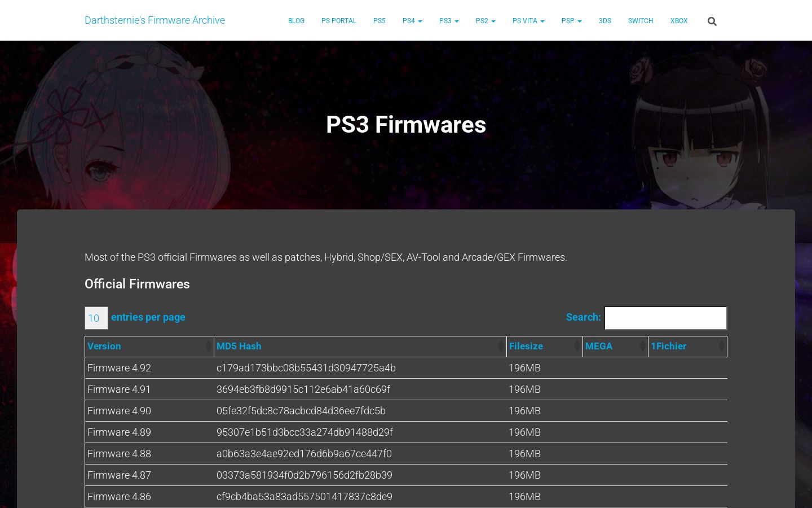Viewport: 812px width, 508px height.
Task: Select the Firmware 4.87 version cell
Action: click(x=149, y=475)
